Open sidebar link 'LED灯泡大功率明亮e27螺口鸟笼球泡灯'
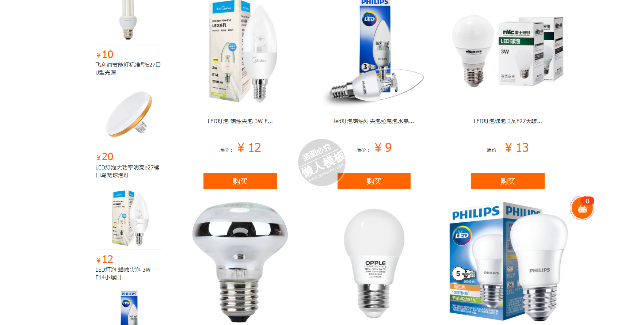This screenshot has width=644, height=325. [127, 171]
